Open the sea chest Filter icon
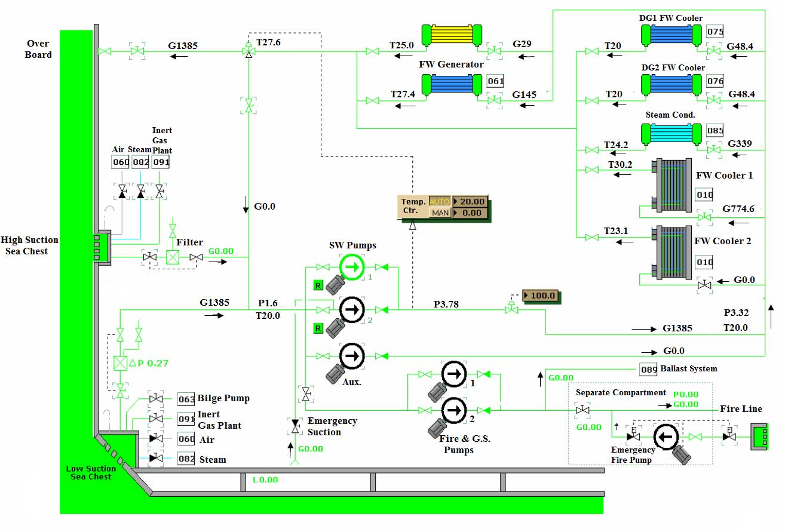Image resolution: width=785 pixels, height=532 pixels. (173, 257)
